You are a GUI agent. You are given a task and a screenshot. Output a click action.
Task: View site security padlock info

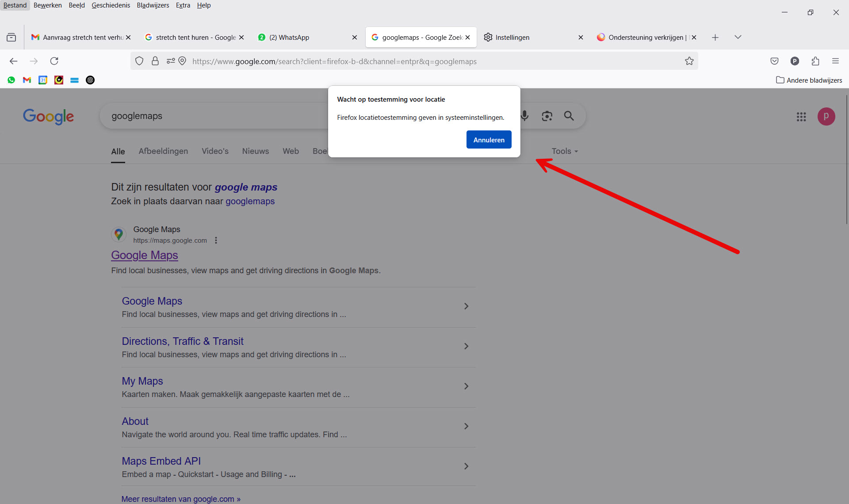pyautogui.click(x=155, y=61)
